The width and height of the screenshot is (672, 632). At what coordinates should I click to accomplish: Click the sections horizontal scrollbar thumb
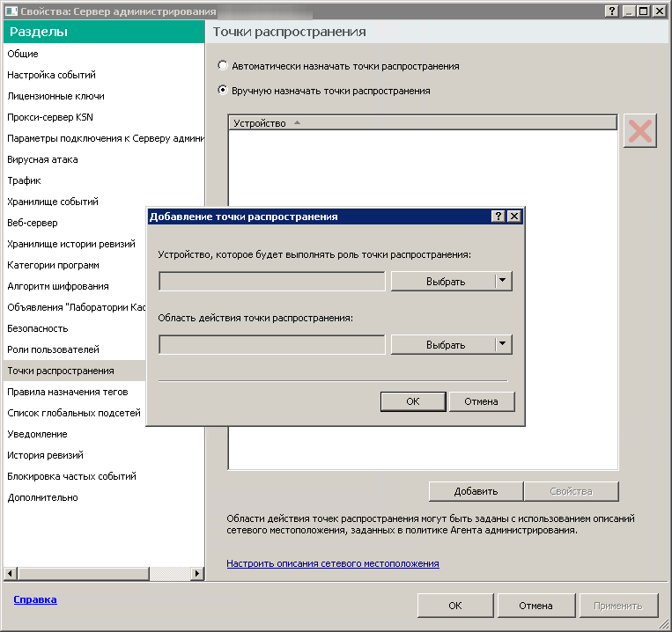83,573
